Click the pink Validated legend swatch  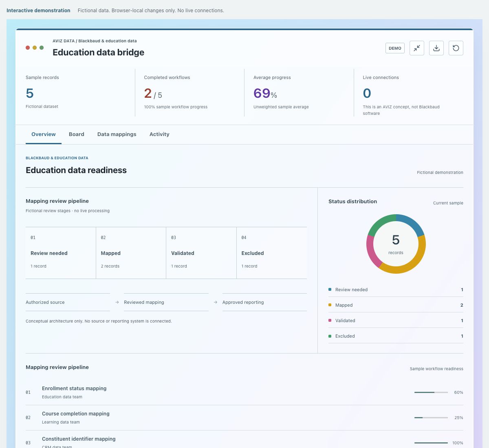coord(330,321)
